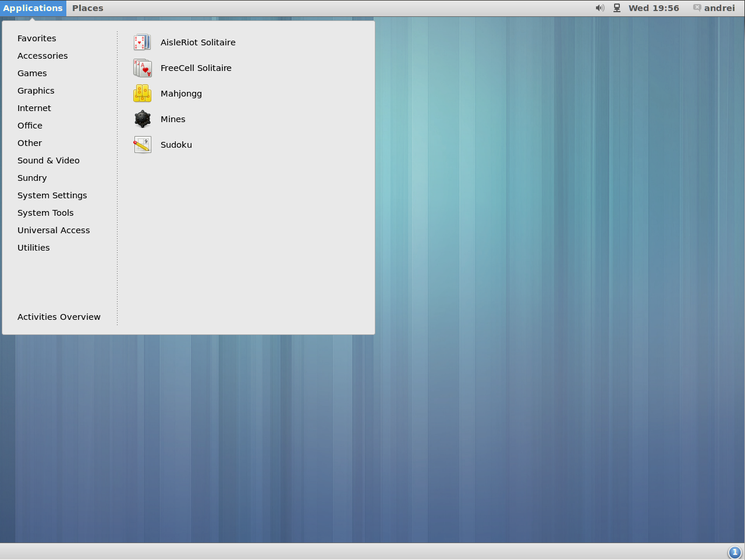Select the Other category
Screen dimensions: 745x560
[30, 143]
